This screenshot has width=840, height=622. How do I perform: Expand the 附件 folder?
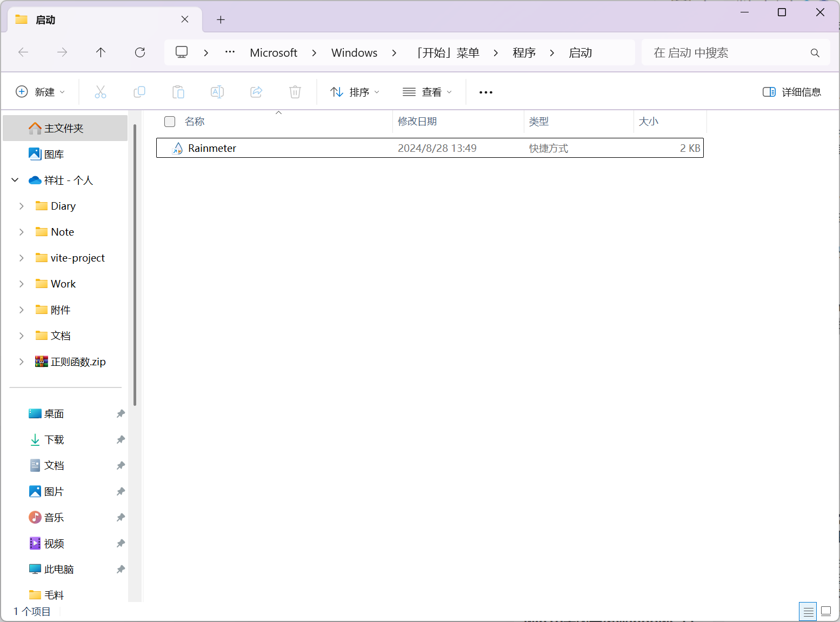pyautogui.click(x=22, y=310)
